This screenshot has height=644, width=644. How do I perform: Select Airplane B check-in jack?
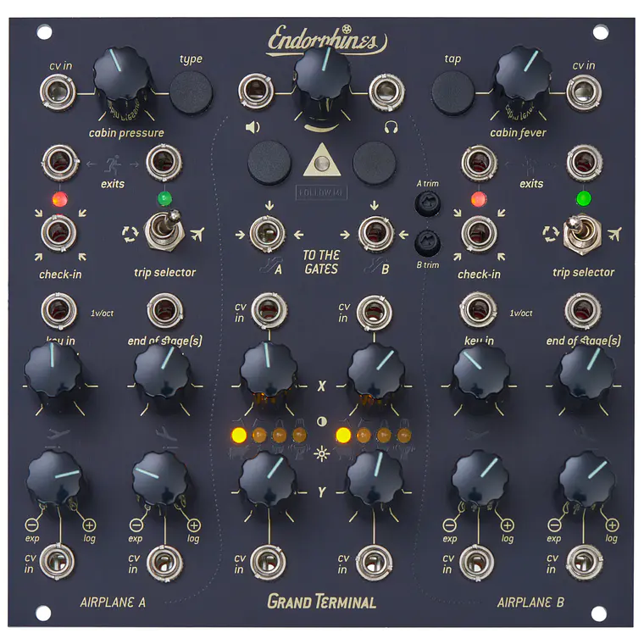(x=479, y=232)
